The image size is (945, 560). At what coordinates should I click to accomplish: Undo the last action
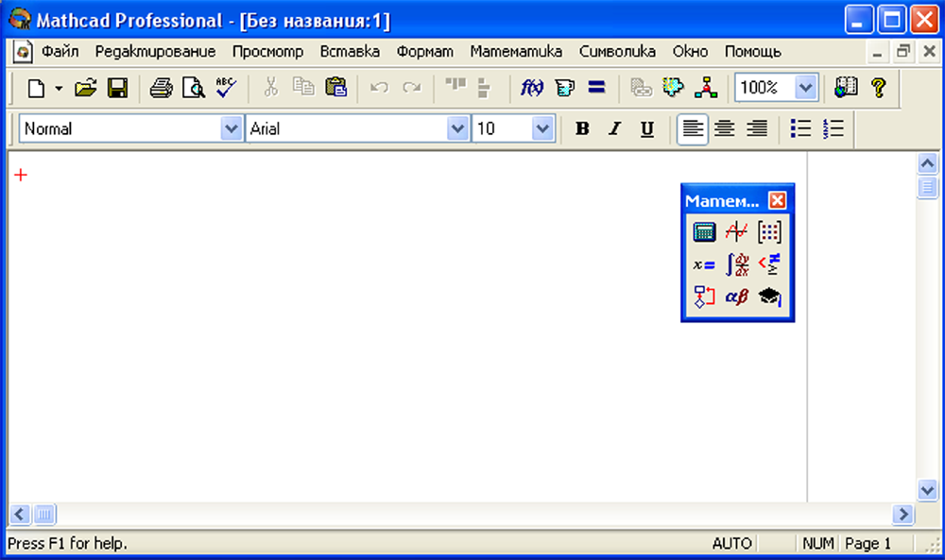(x=379, y=88)
